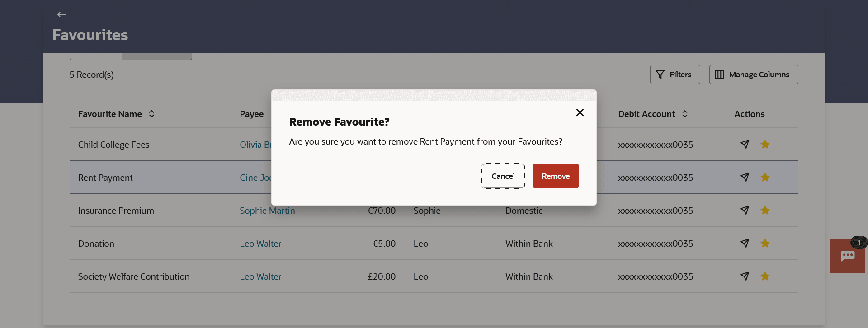Toggle favourite star for Rent Payment
Screen dimensions: 868x328
[765, 177]
